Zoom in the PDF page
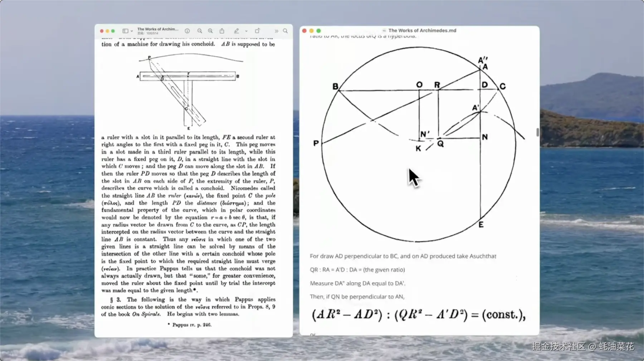This screenshot has width=644, height=361. point(210,31)
